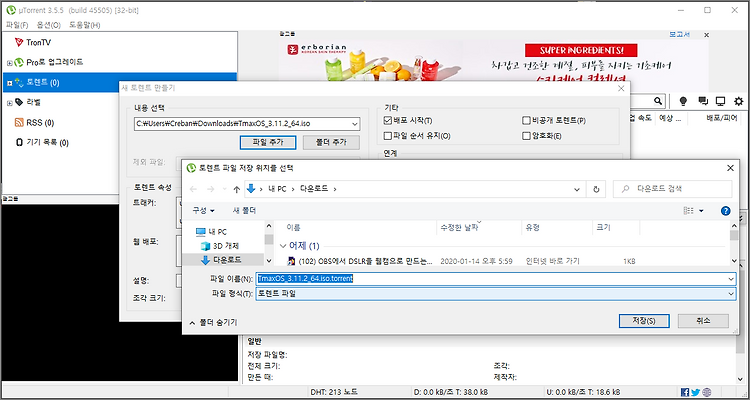Click the Up arrow in save dialog
Viewport: 750px width, 400px height.
[236, 189]
